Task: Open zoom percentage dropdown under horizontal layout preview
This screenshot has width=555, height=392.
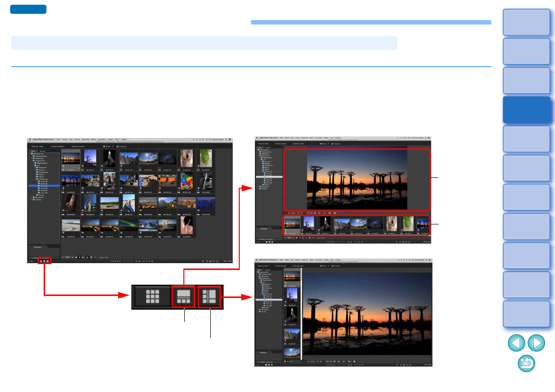Action: [293, 213]
